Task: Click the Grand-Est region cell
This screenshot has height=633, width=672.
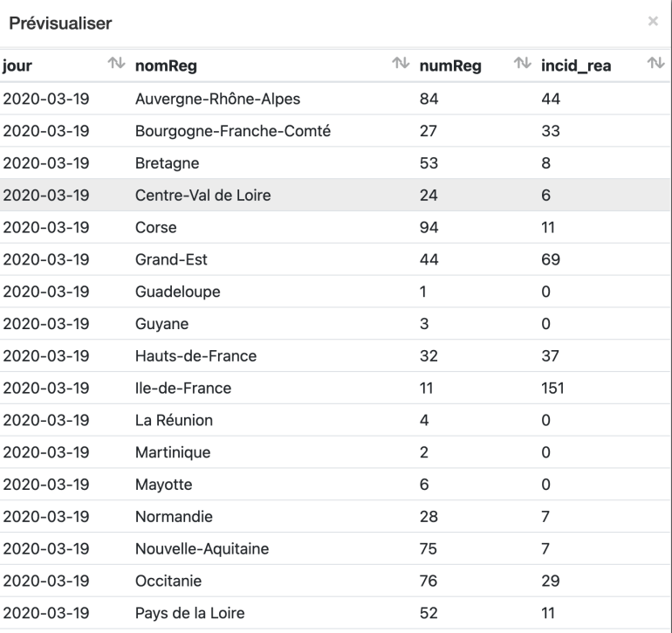Action: 171,259
